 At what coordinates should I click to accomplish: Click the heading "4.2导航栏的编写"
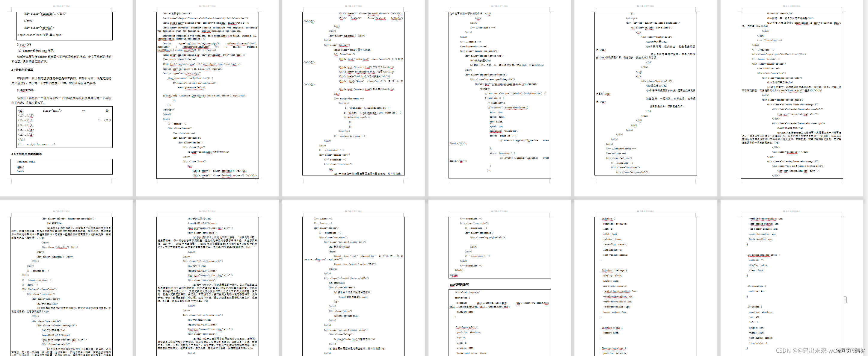coord(22,70)
